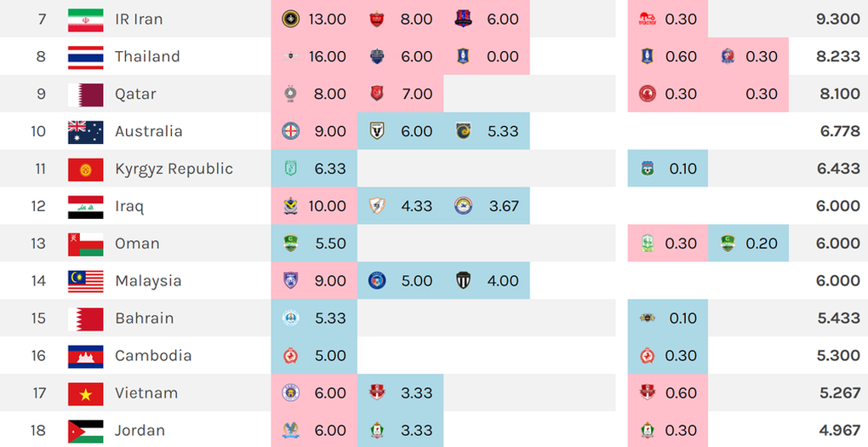Click the IR Iran flag icon
Viewport: 868px width, 447px height.
[x=85, y=20]
